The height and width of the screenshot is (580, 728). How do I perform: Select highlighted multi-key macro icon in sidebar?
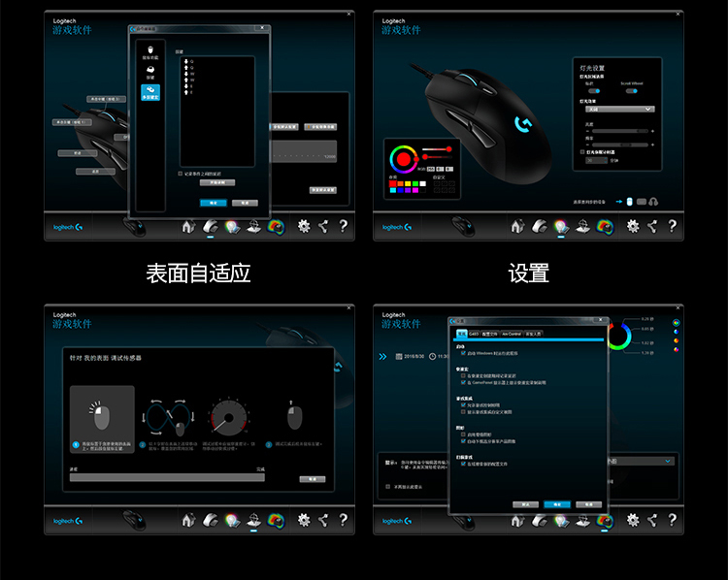point(149,92)
